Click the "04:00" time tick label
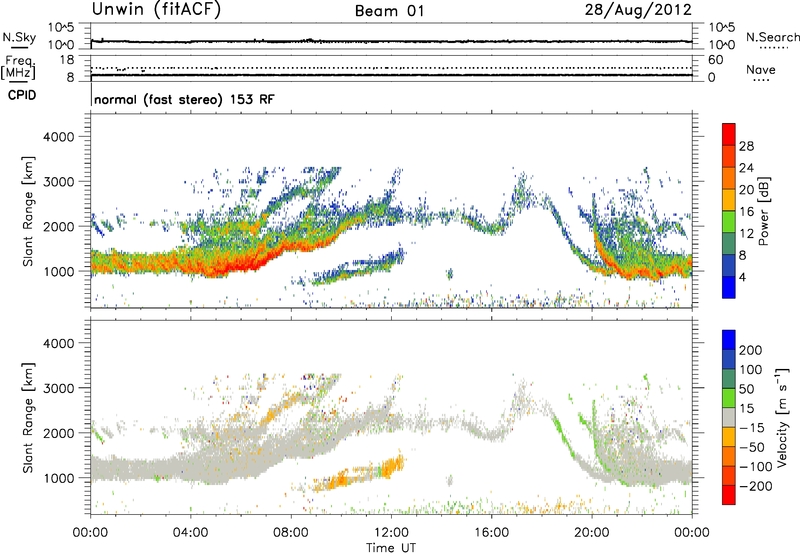 click(x=191, y=533)
